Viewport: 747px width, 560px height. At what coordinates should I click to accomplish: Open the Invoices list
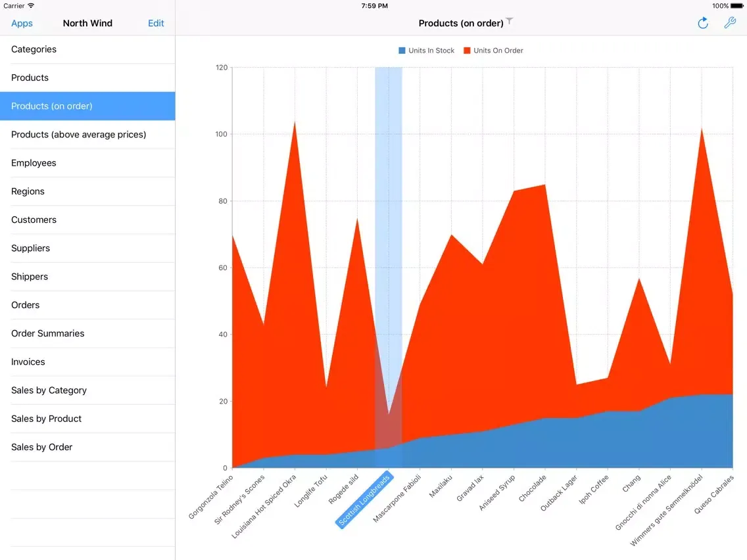pos(87,362)
